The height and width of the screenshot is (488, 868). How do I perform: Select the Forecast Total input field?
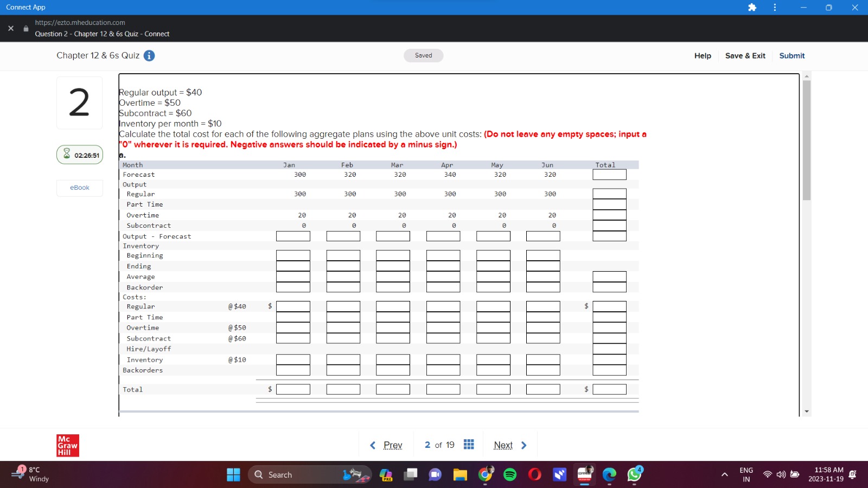[x=609, y=175]
